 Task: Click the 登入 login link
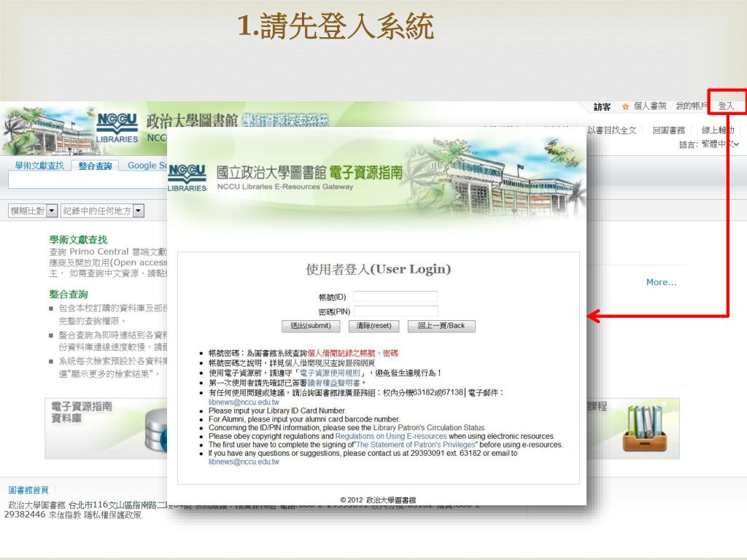tap(726, 106)
